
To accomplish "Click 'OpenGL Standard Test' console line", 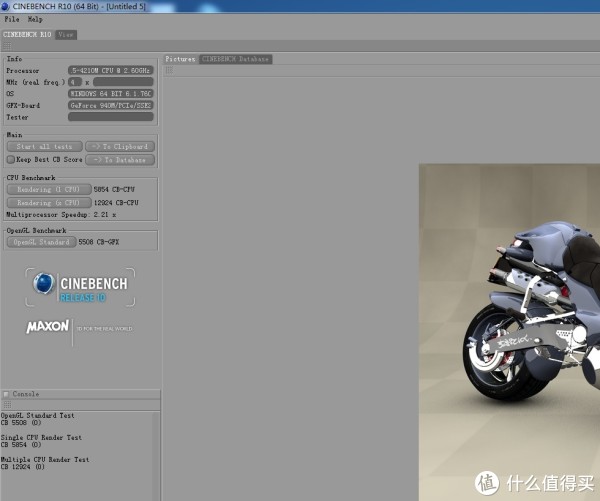I will point(38,415).
